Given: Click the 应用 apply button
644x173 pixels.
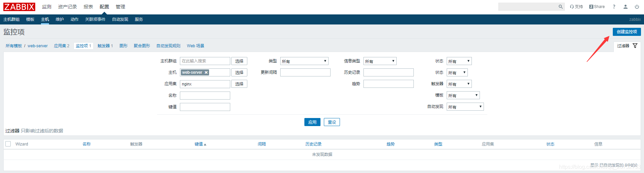Looking at the screenshot, I should (312, 122).
